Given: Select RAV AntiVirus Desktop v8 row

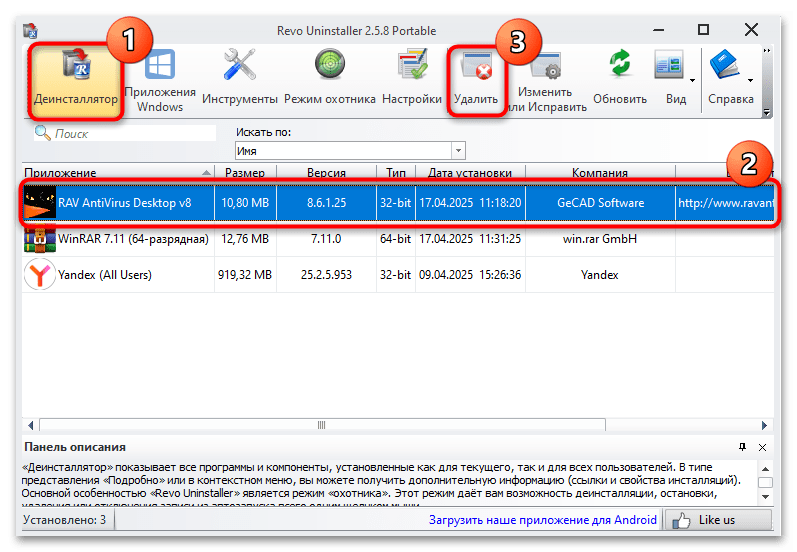Looking at the screenshot, I should [x=398, y=202].
